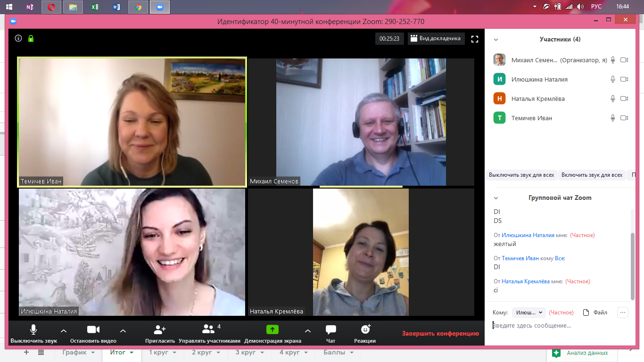The image size is (644, 362).
Task: Toggle microphone for Михаил Семенов in list
Action: 613,60
